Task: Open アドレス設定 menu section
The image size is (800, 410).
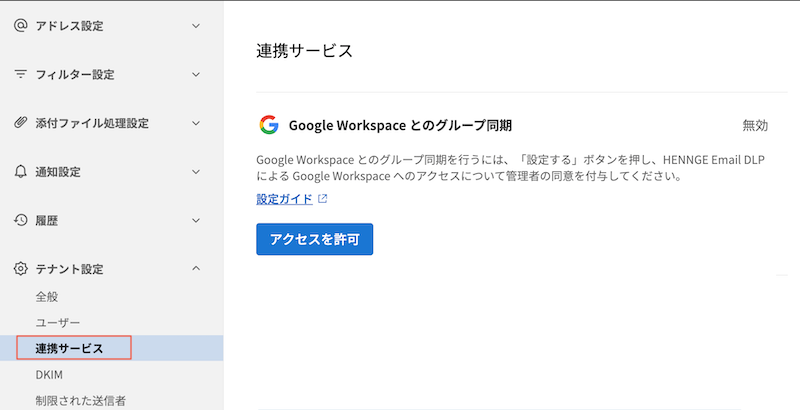Action: coord(69,25)
